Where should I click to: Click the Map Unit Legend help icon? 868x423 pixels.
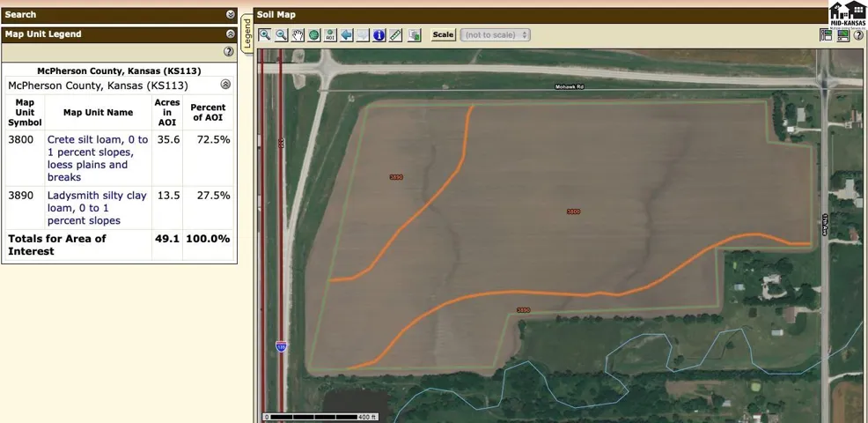229,52
